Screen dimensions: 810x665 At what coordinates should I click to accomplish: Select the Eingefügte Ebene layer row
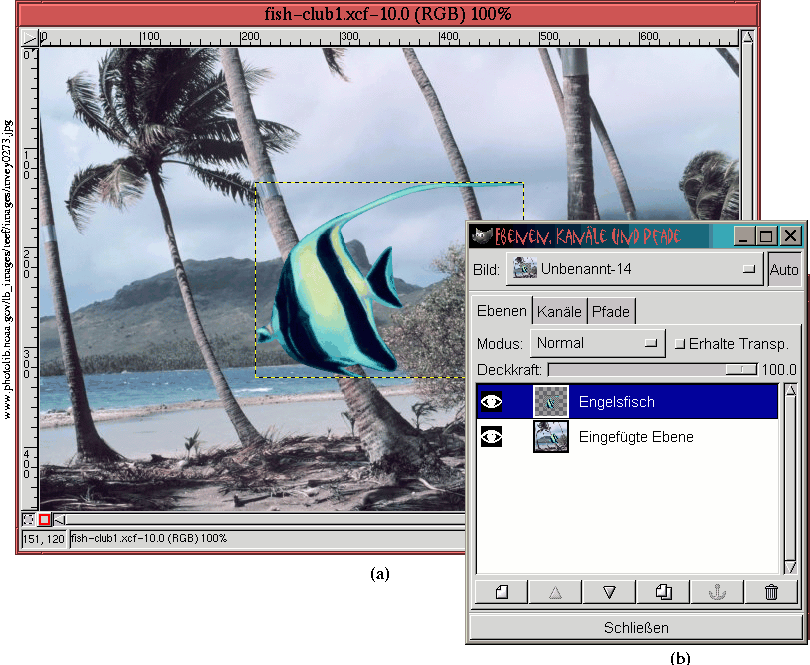click(660, 437)
